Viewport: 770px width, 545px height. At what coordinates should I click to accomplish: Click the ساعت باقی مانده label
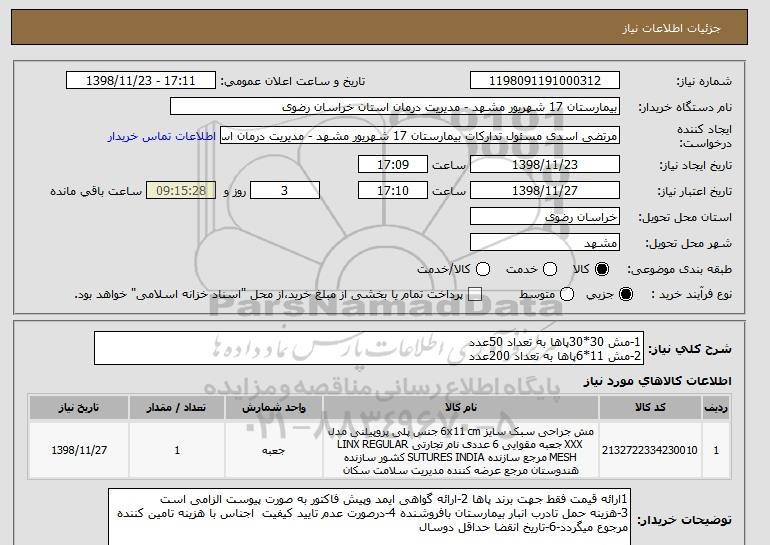(96, 191)
